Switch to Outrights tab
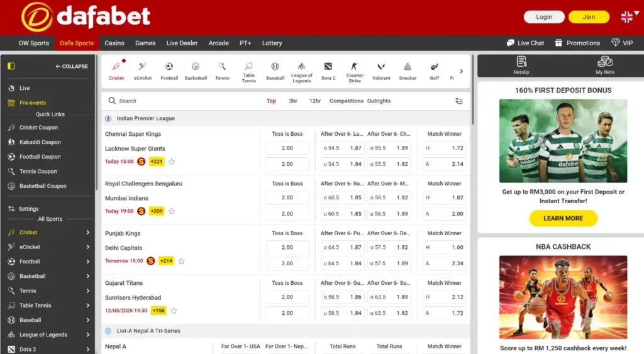 coord(379,101)
